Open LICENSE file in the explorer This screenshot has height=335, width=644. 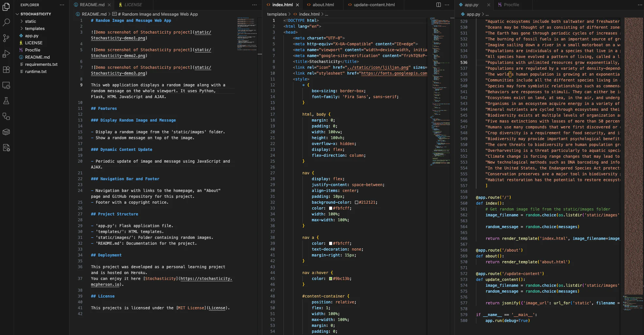(x=34, y=43)
